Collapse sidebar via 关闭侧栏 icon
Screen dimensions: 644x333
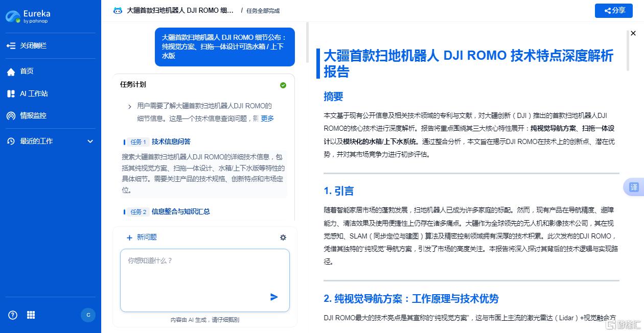point(11,45)
